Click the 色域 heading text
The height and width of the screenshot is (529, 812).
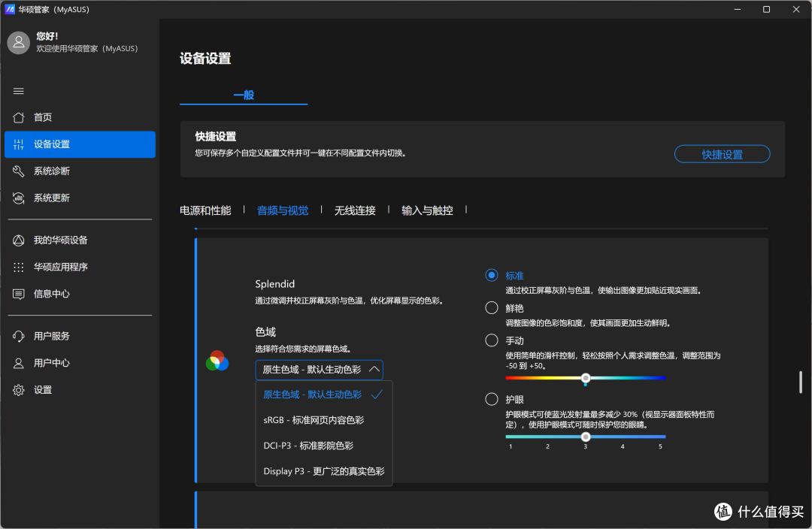[x=265, y=332]
